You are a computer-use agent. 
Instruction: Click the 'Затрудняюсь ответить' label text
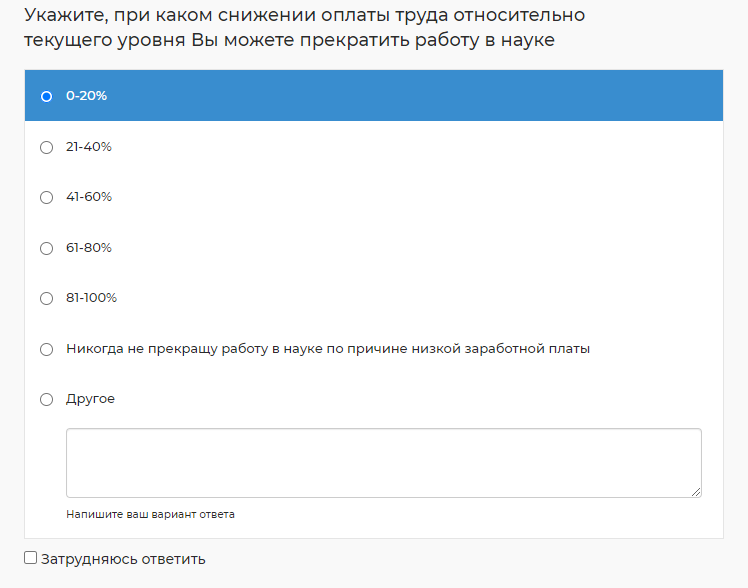[123, 559]
